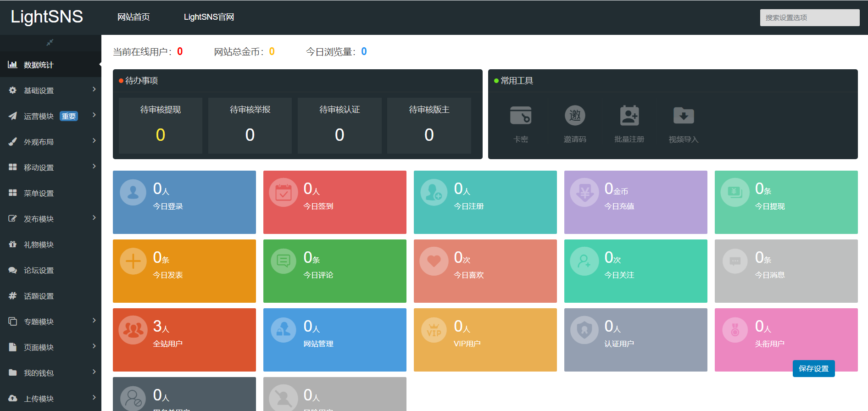868x411 pixels.
Task: Expand the 外观布局 submenu chevron
Action: point(94,140)
